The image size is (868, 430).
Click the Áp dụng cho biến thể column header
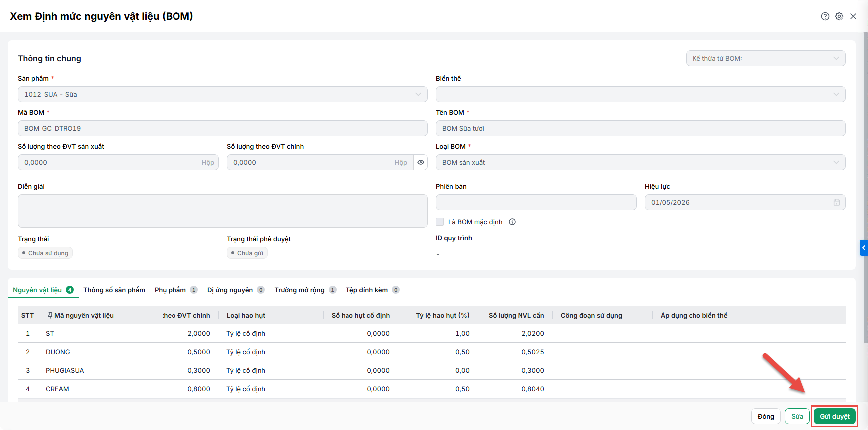point(694,315)
